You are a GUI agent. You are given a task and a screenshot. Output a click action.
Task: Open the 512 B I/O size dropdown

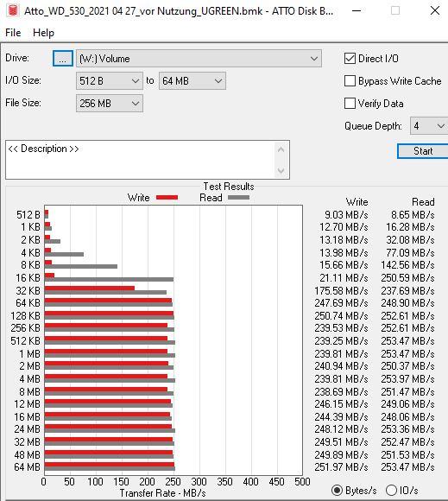coord(110,81)
